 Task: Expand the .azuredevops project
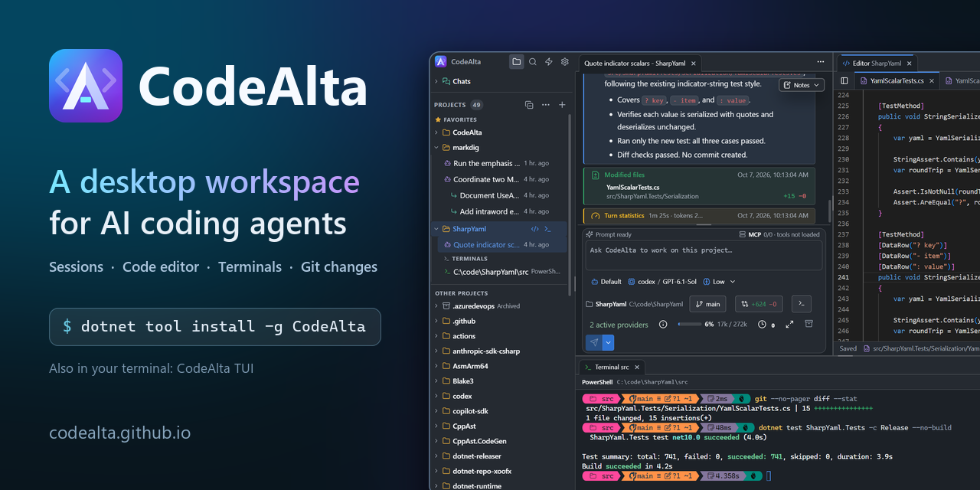(x=437, y=305)
